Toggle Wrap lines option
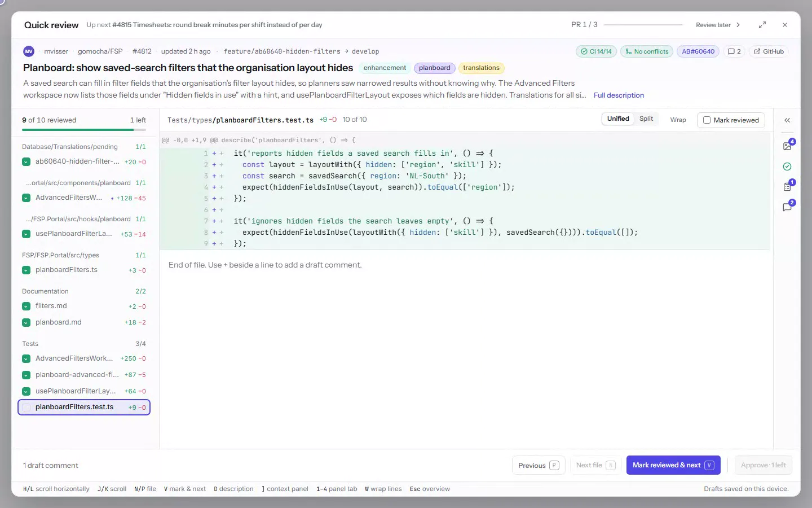The image size is (812, 508). pos(678,120)
